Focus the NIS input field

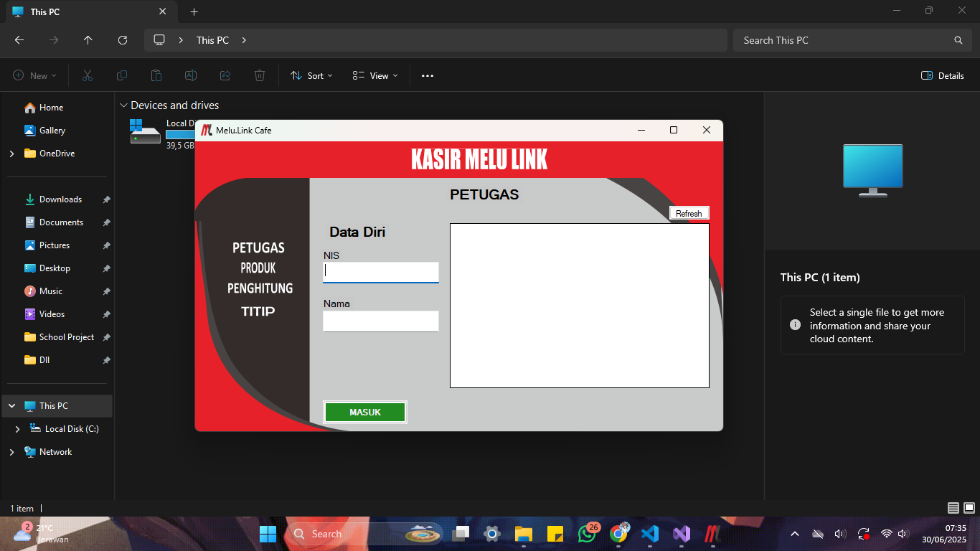(x=380, y=272)
